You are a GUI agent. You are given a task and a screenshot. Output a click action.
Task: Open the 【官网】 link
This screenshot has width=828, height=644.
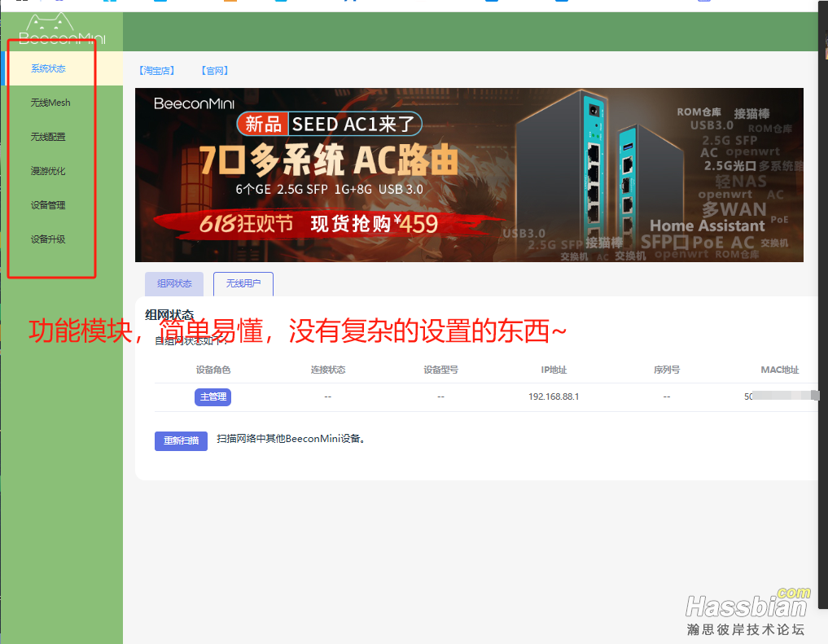[215, 71]
